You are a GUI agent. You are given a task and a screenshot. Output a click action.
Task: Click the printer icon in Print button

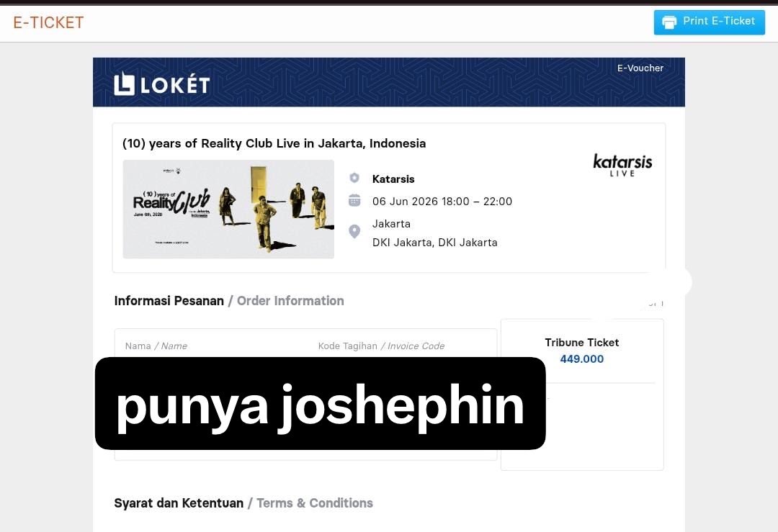coord(669,22)
